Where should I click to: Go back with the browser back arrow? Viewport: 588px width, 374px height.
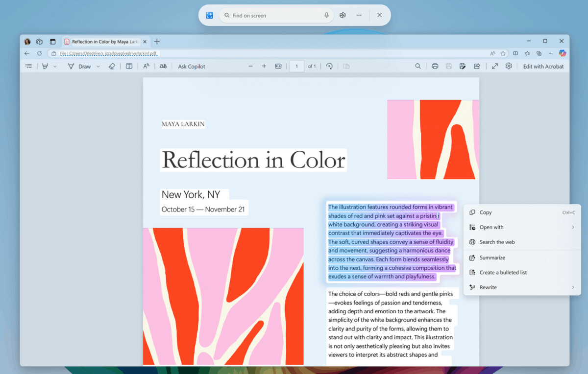click(27, 53)
